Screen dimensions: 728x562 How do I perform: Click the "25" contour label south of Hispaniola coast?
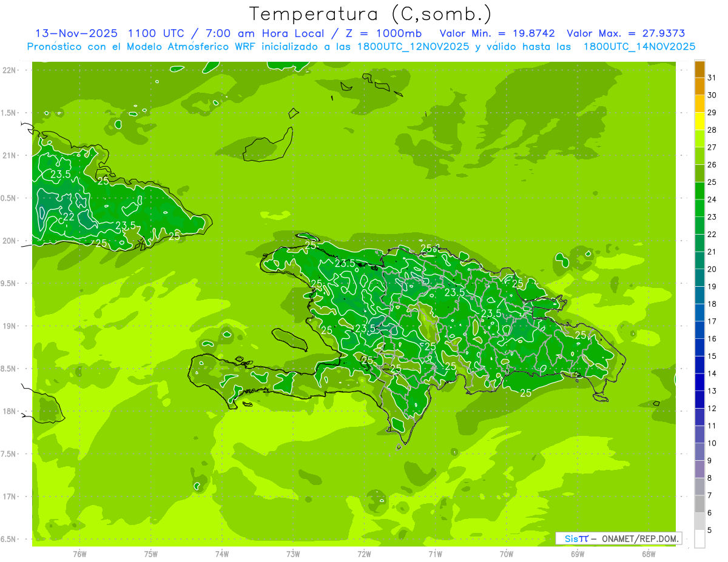pos(525,393)
